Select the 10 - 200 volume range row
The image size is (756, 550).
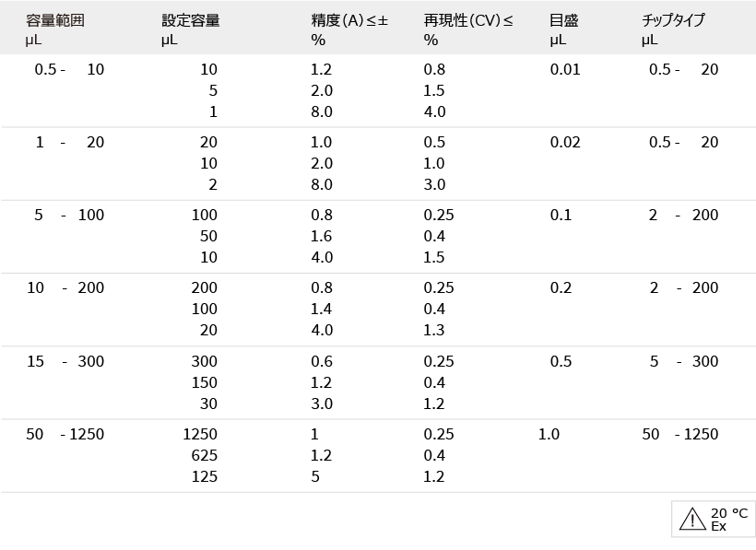click(x=378, y=310)
